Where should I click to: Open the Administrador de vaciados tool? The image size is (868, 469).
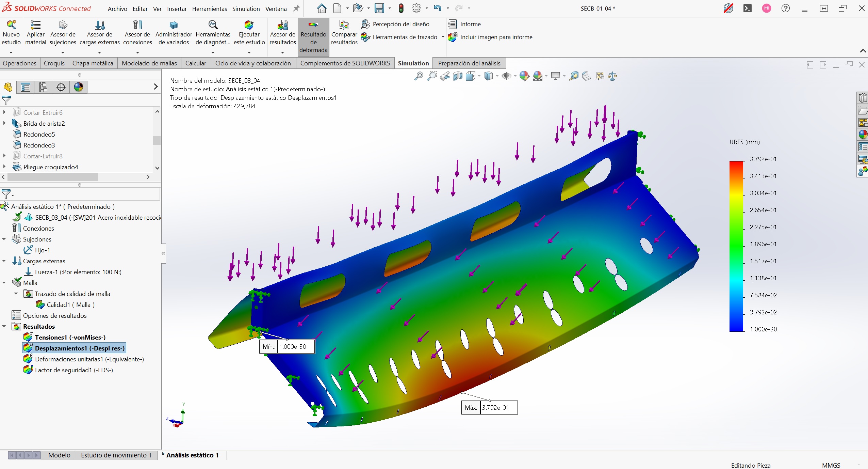174,33
